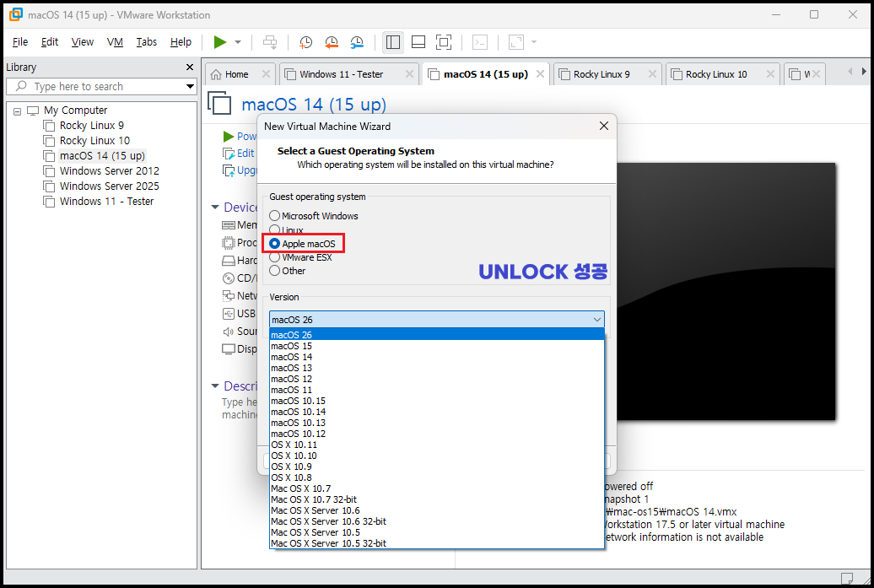The width and height of the screenshot is (874, 588).
Task: Close the macOS 14 (15 up) tab
Action: coord(540,74)
